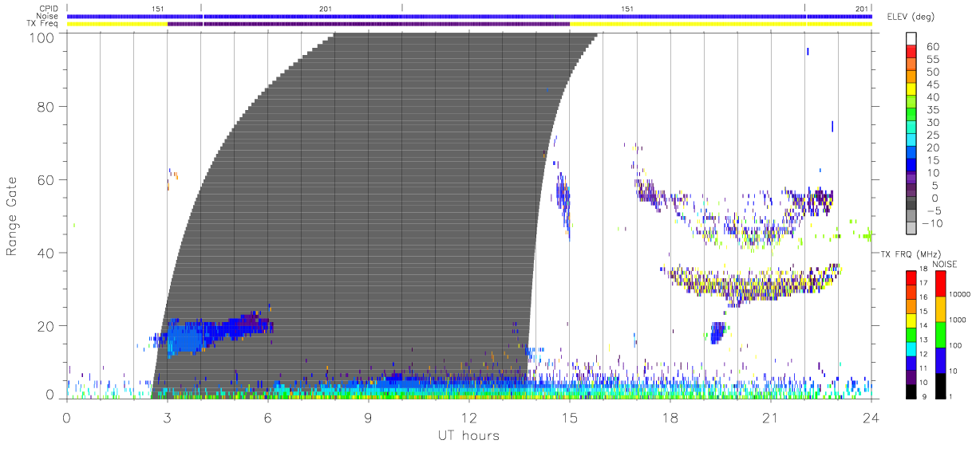Pick the red top swatch in NOISE legend

coord(940,283)
